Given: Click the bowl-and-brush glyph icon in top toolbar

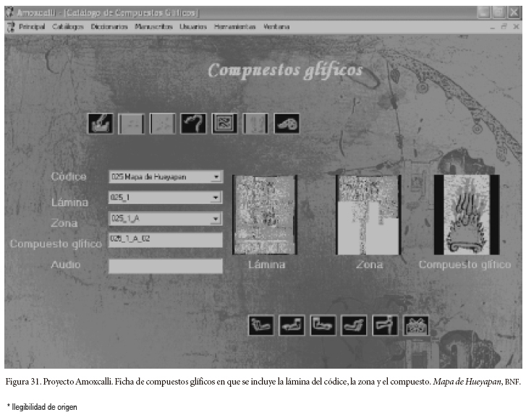Looking at the screenshot, I should [x=100, y=123].
